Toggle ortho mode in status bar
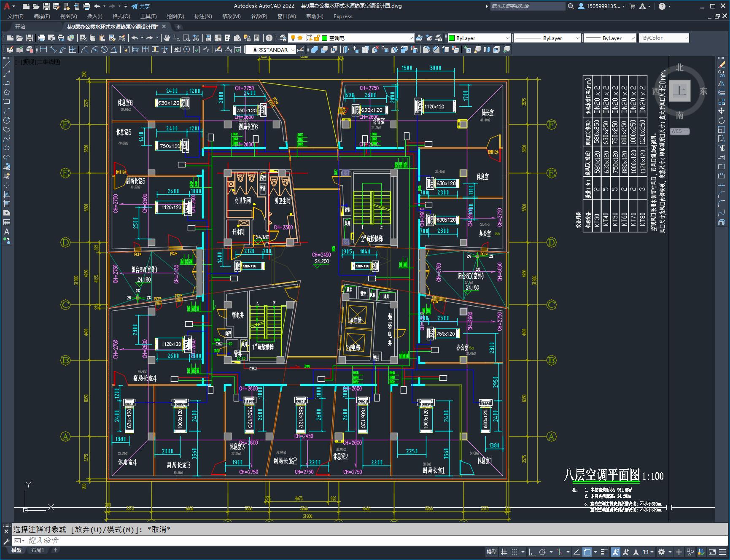The height and width of the screenshot is (560, 730). 532,552
